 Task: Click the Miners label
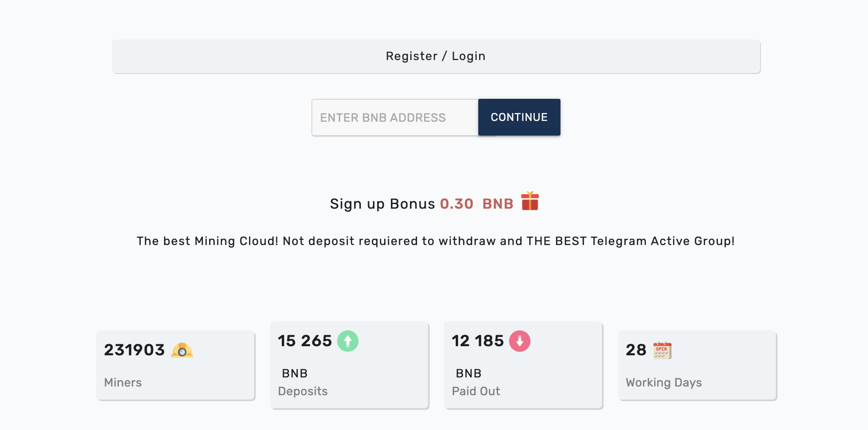(123, 383)
